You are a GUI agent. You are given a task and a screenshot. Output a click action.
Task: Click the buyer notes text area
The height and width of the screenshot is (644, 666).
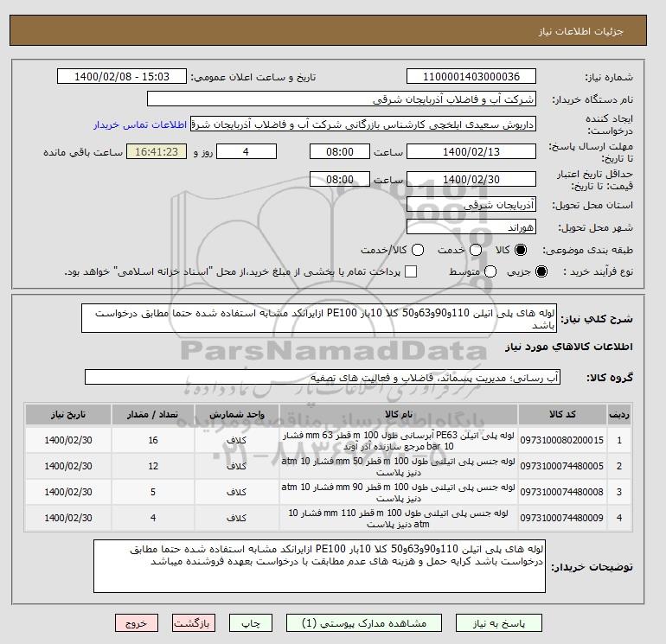pyautogui.click(x=319, y=566)
